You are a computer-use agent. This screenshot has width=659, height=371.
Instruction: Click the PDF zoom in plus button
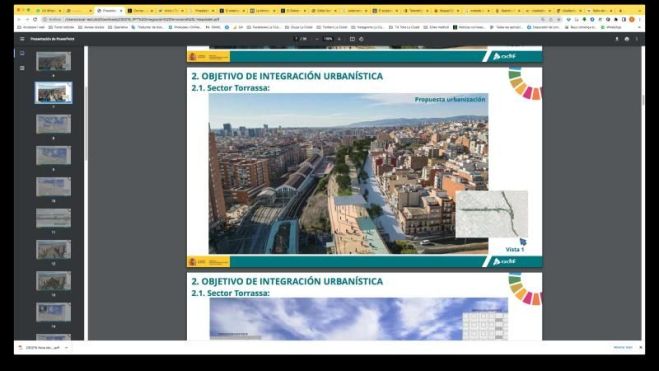(339, 39)
